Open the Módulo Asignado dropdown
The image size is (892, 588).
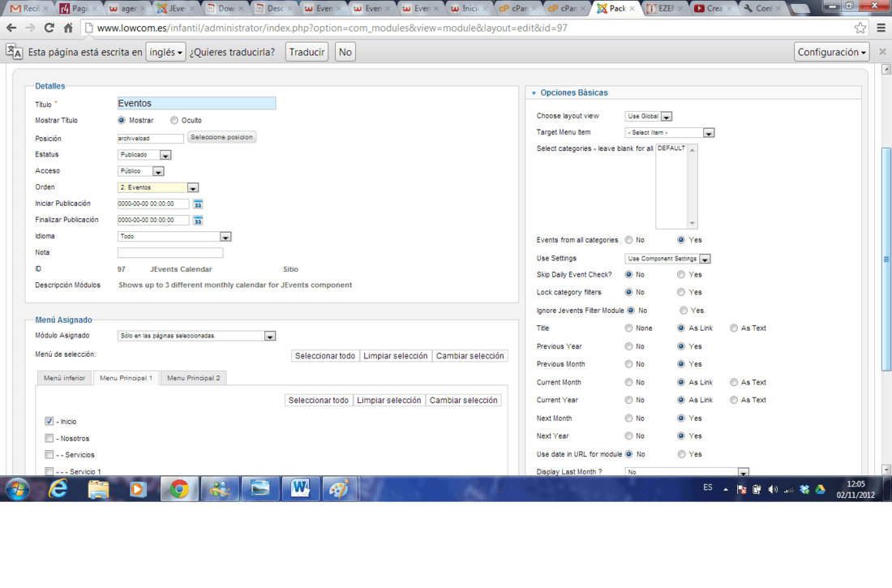point(197,336)
